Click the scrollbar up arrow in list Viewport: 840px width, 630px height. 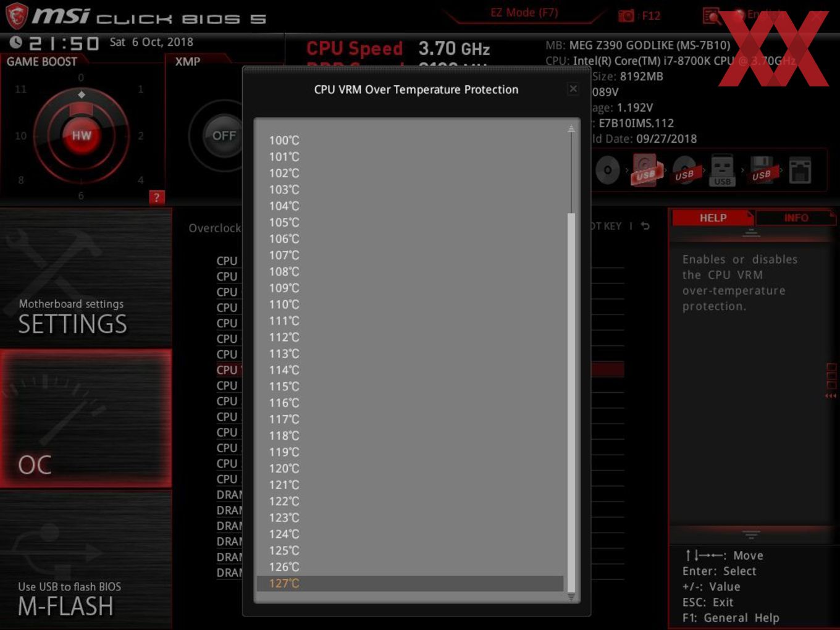(571, 128)
